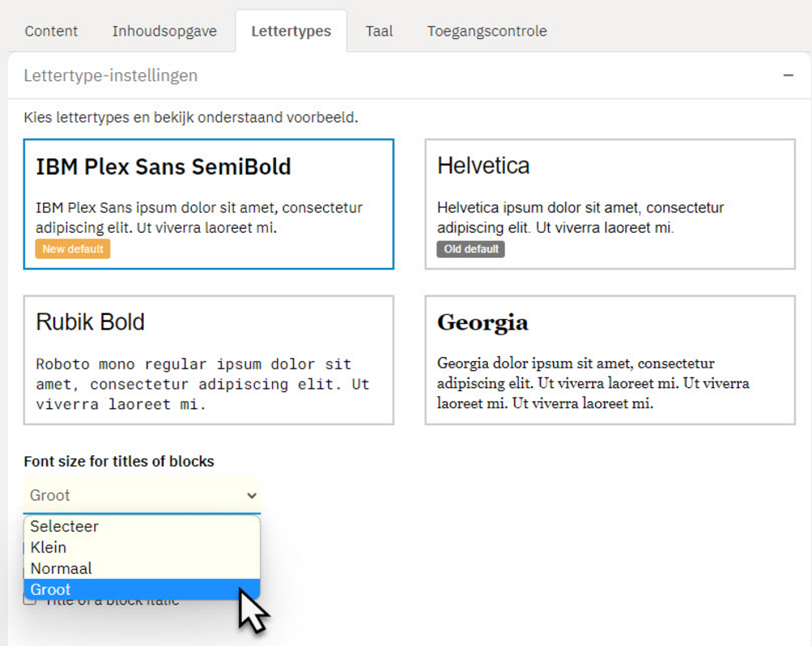Click the Old default badge
The height and width of the screenshot is (646, 812).
(471, 249)
